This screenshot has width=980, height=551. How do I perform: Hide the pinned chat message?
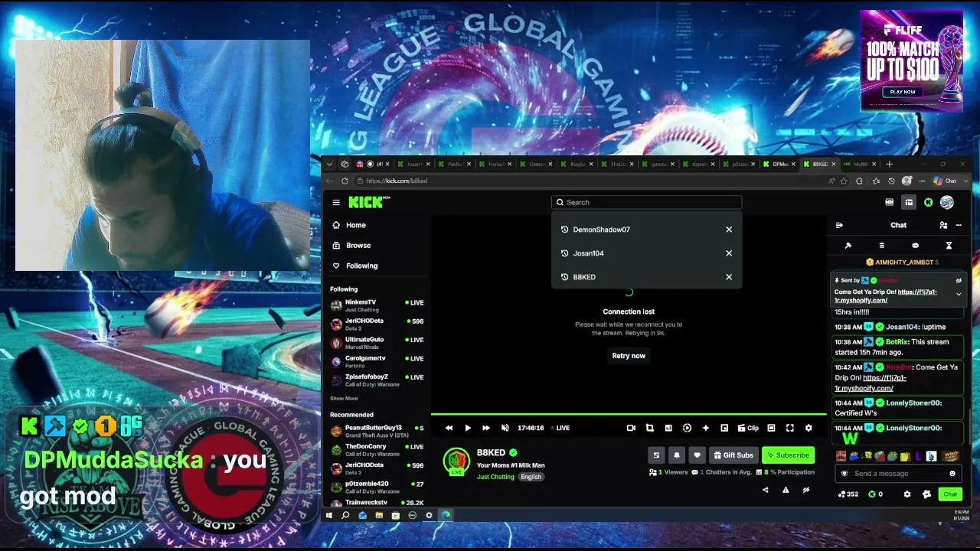(x=959, y=281)
